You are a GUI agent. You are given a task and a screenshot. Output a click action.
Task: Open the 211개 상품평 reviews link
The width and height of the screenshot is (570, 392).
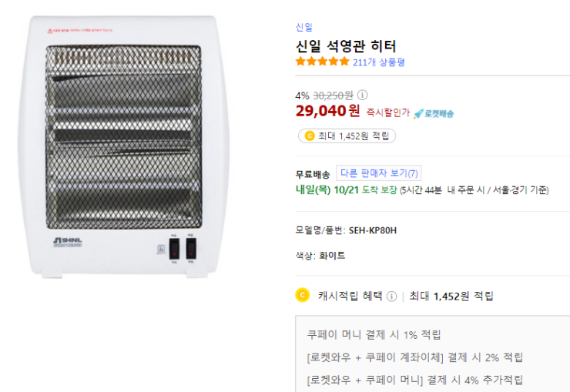coord(379,62)
